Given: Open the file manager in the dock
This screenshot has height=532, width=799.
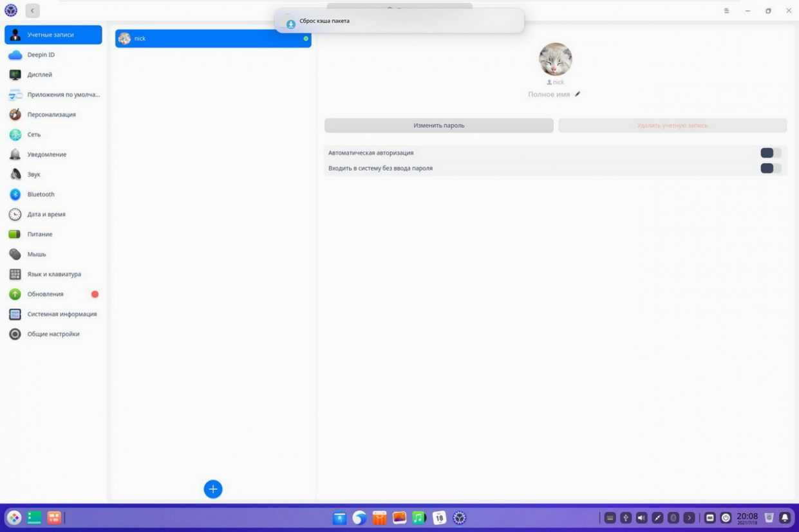Looking at the screenshot, I should coord(339,518).
